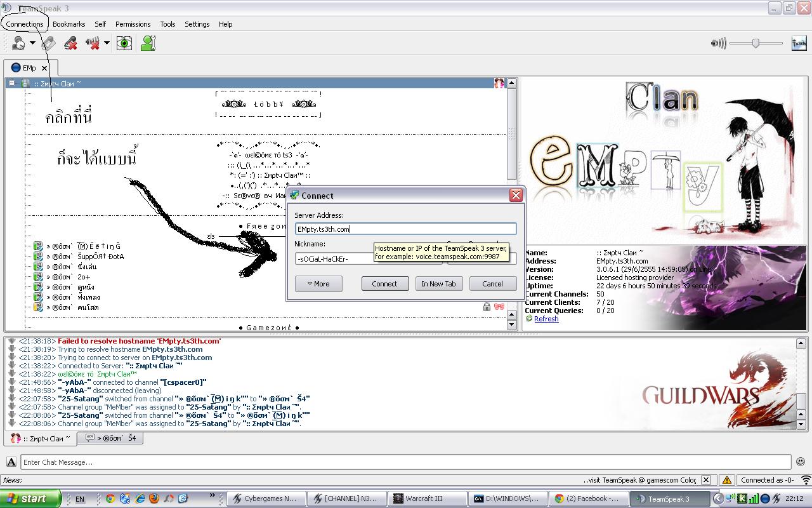Image resolution: width=812 pixels, height=508 pixels.
Task: Select channel ®õσм` 2o+
Action: click(x=68, y=277)
